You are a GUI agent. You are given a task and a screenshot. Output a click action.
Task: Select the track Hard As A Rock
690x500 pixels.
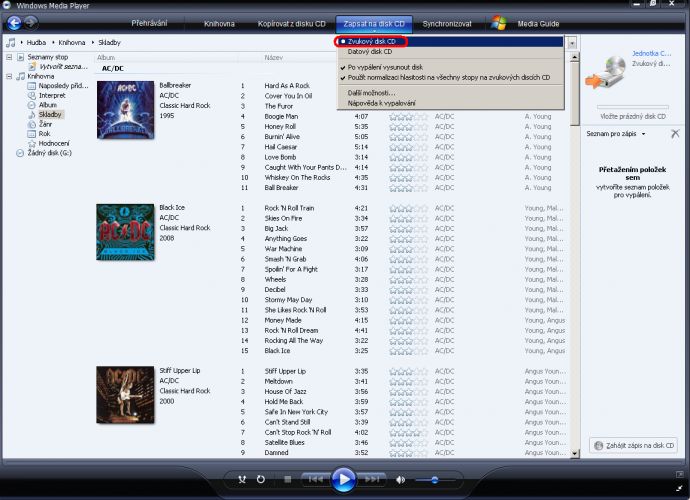click(287, 86)
